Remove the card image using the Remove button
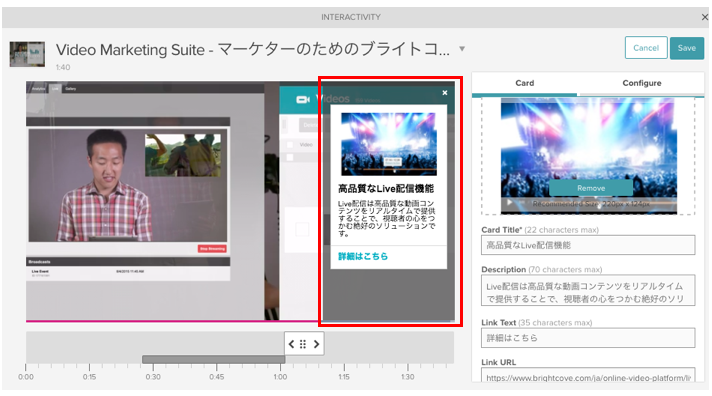The width and height of the screenshot is (712, 396). pos(591,188)
